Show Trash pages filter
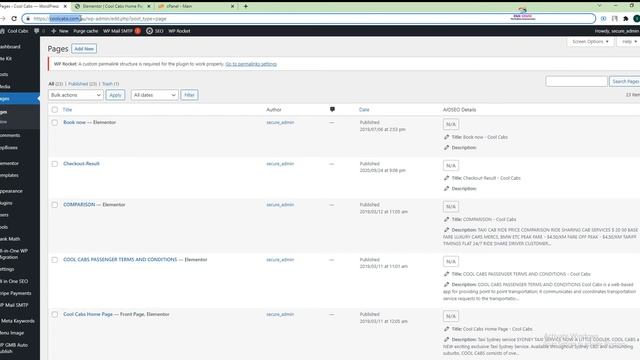Screen dimensions: 640x360 [110, 84]
